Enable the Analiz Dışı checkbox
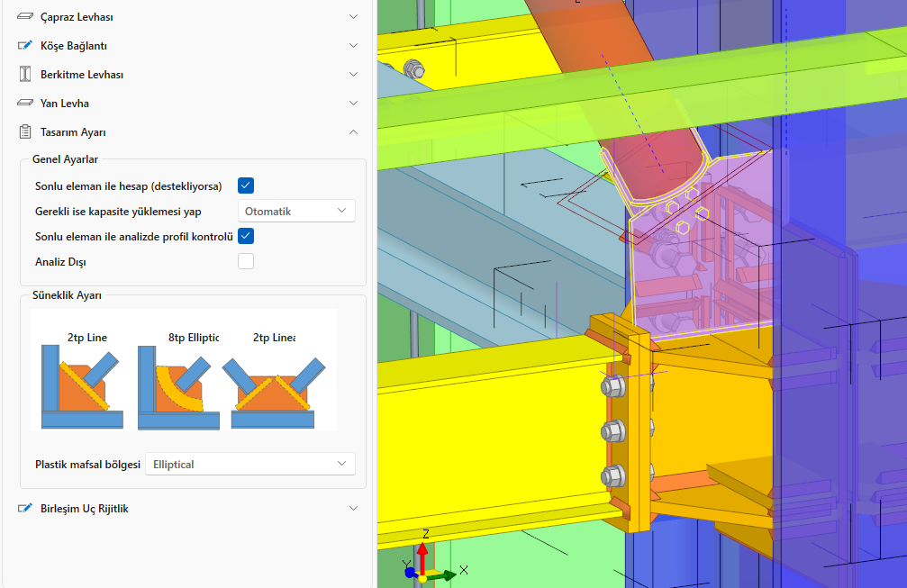The image size is (907, 588). pos(246,261)
